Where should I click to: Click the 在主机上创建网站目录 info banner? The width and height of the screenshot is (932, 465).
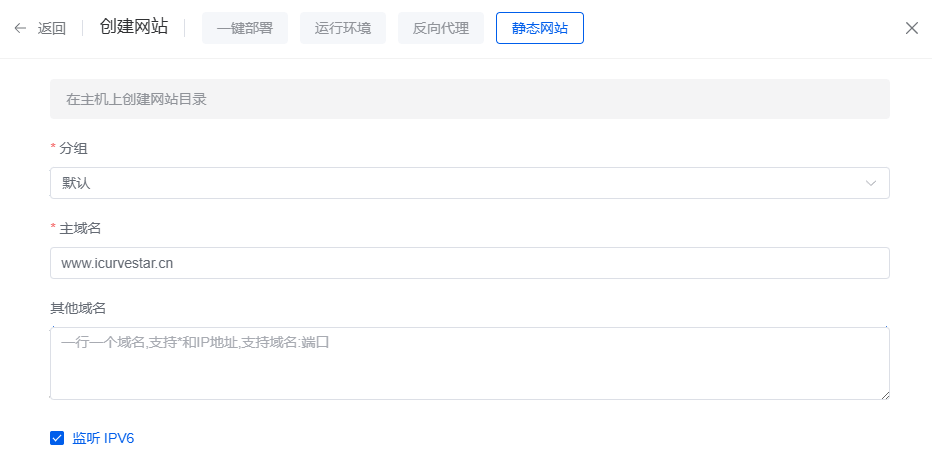point(469,99)
